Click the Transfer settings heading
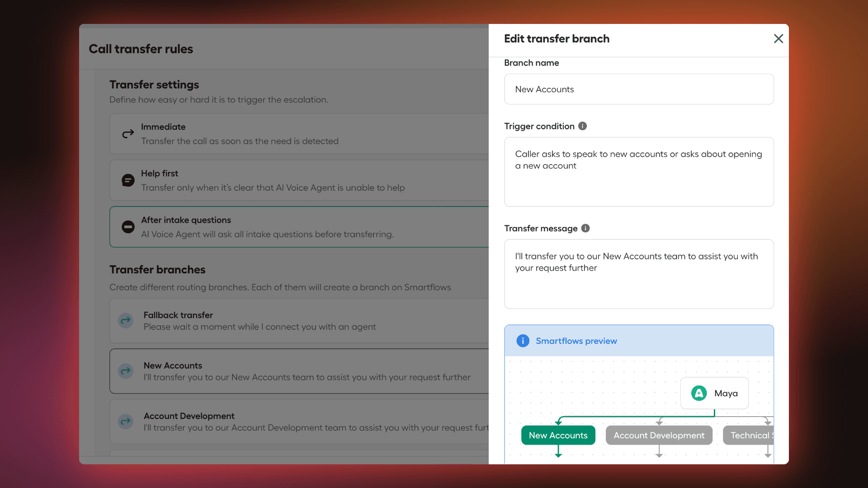The image size is (868, 488). pyautogui.click(x=154, y=84)
